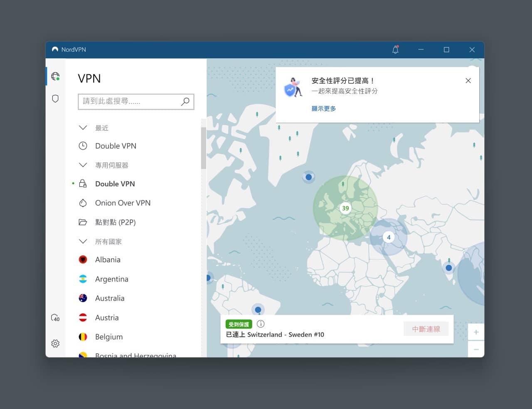Click the Albania flag icon
The width and height of the screenshot is (532, 409).
[83, 260]
